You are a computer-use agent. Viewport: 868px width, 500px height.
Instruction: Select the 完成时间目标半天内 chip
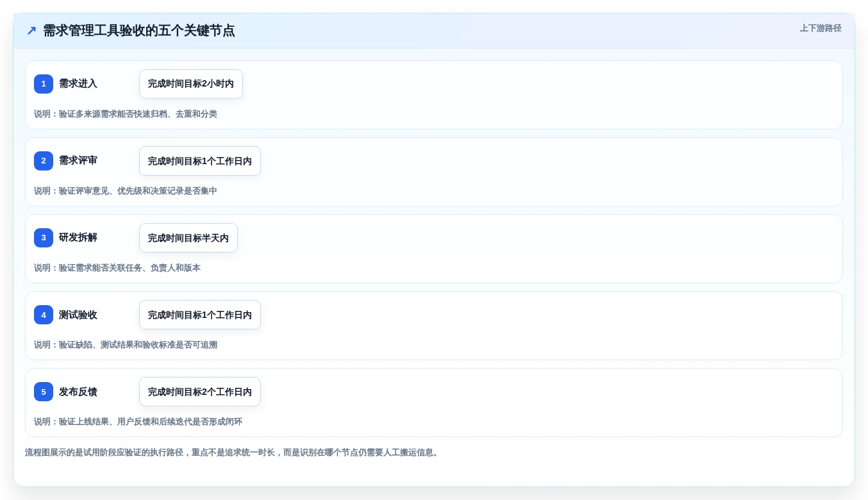pyautogui.click(x=188, y=238)
